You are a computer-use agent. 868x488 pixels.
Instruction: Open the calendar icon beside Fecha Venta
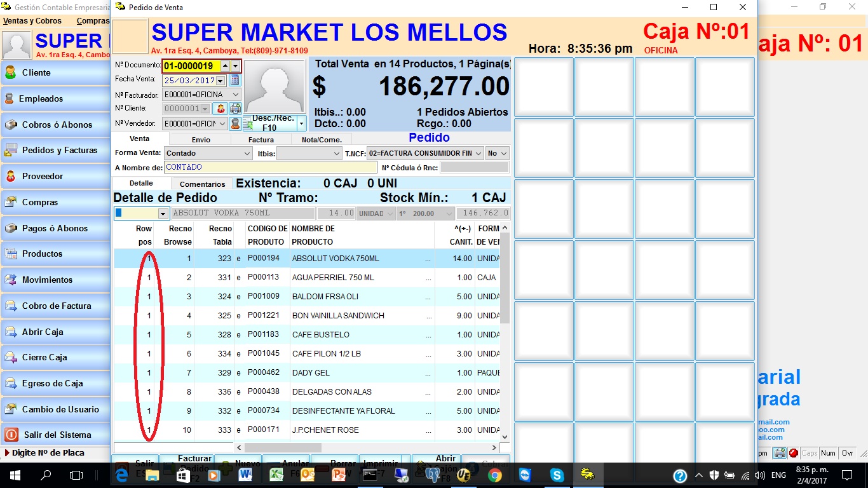[x=234, y=80]
